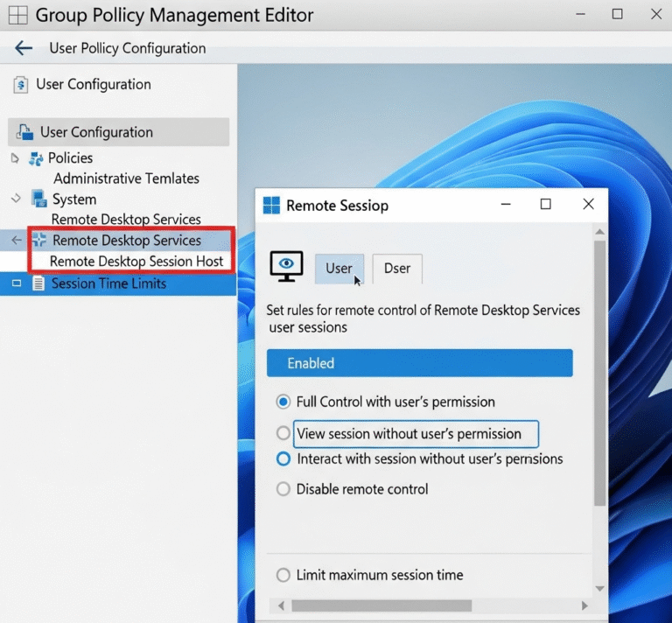Select Full Control with user's permission
672x623 pixels.
pyautogui.click(x=283, y=402)
